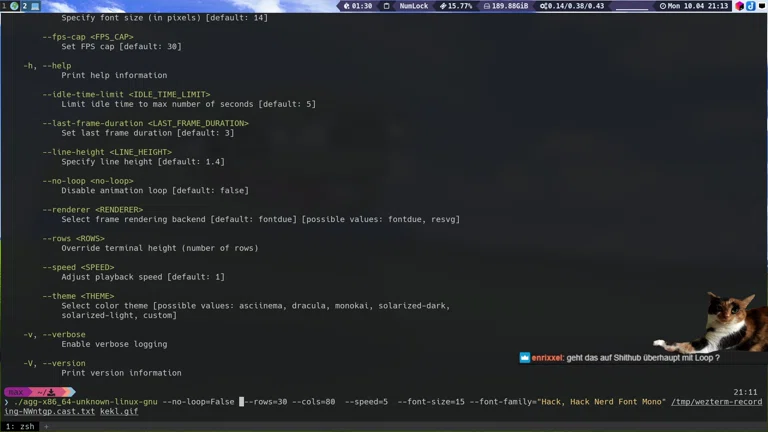The height and width of the screenshot is (432, 768).
Task: Click the system load 0.14/0.38/0.43 indicator
Action: point(572,6)
